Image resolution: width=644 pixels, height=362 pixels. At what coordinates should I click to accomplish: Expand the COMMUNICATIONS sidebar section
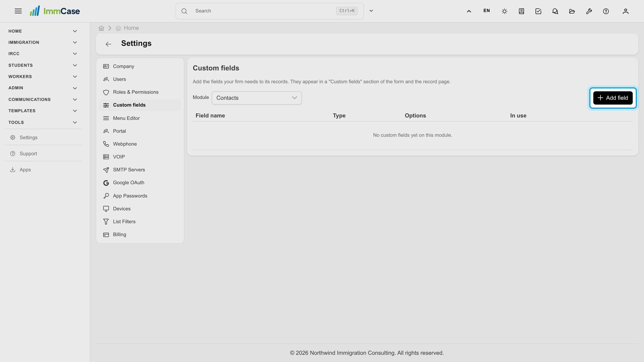[43, 99]
